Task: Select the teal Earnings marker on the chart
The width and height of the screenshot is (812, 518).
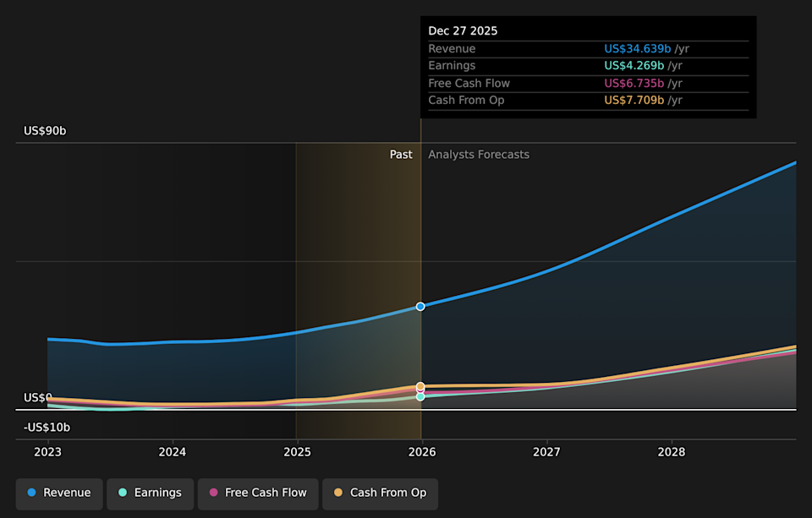Action: click(x=420, y=395)
